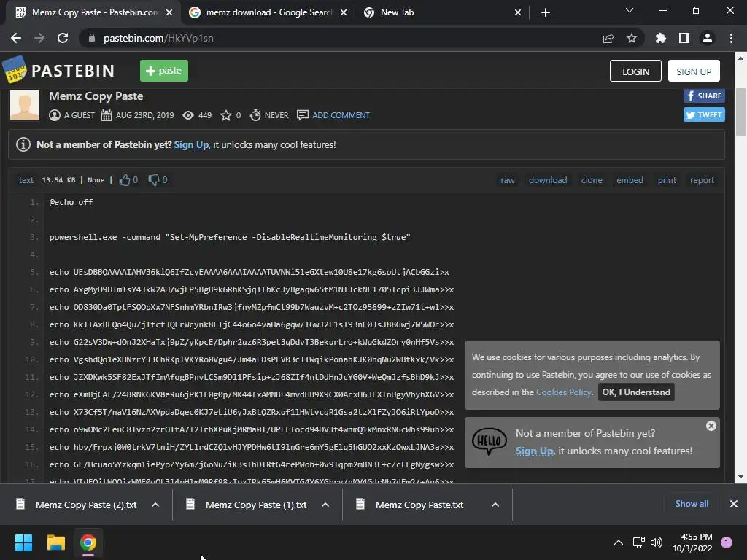The height and width of the screenshot is (560, 747).
Task: Open the notification badge in the tray
Action: (726, 542)
